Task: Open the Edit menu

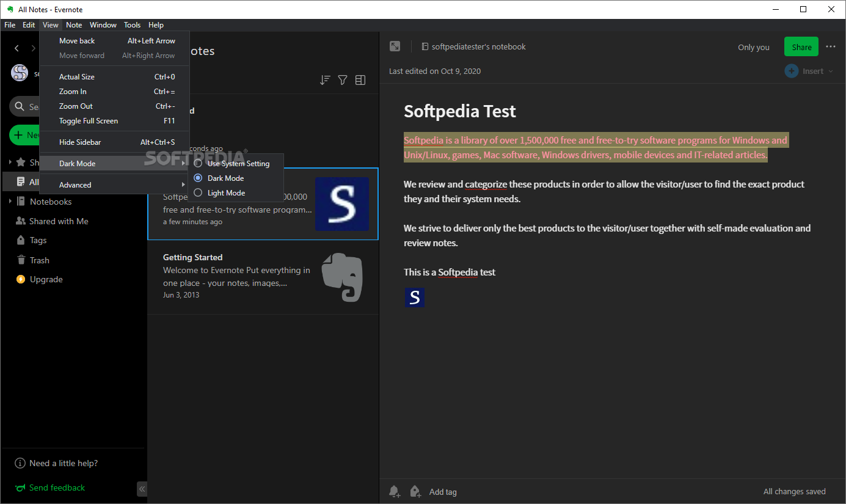Action: point(29,25)
